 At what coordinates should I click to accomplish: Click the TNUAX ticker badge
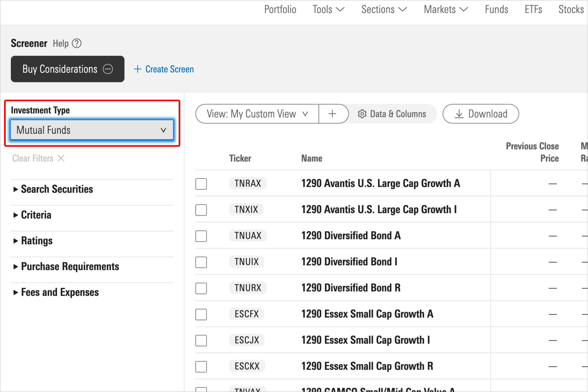click(248, 236)
